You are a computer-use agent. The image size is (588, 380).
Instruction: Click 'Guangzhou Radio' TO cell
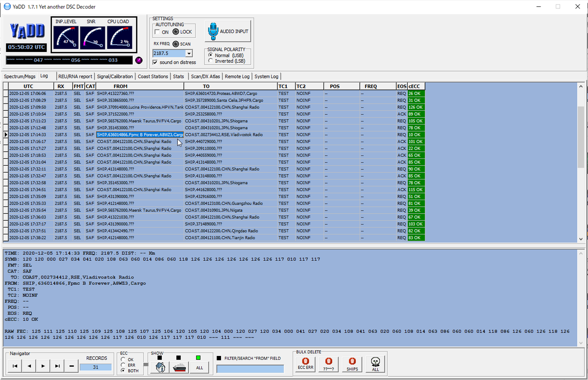[230, 203]
